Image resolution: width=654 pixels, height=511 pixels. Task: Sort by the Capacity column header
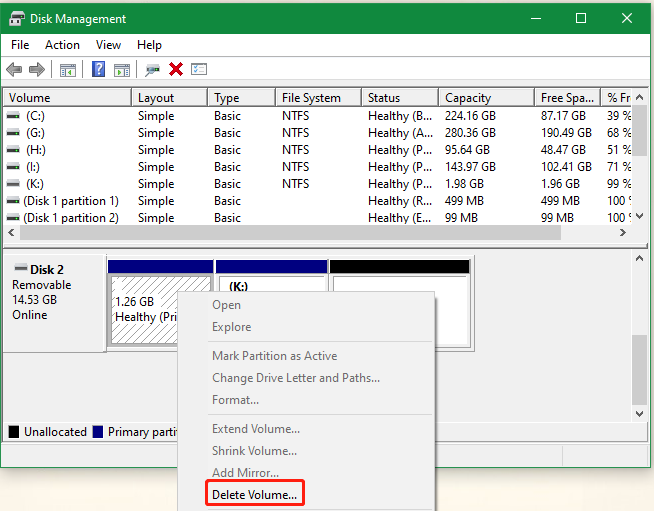click(486, 98)
